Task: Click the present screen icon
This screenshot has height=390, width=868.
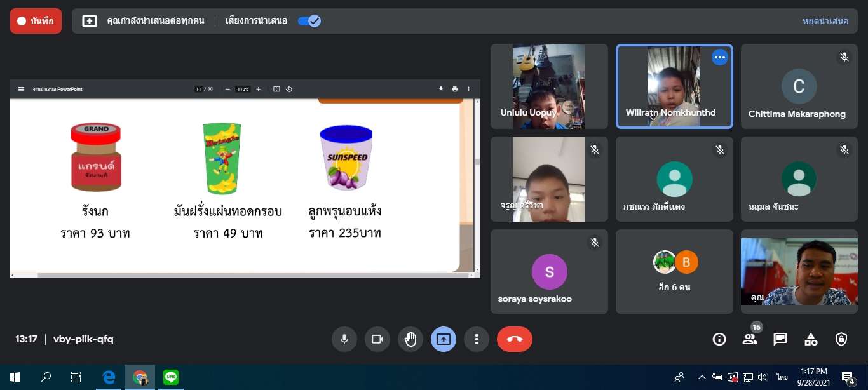Action: click(x=444, y=339)
